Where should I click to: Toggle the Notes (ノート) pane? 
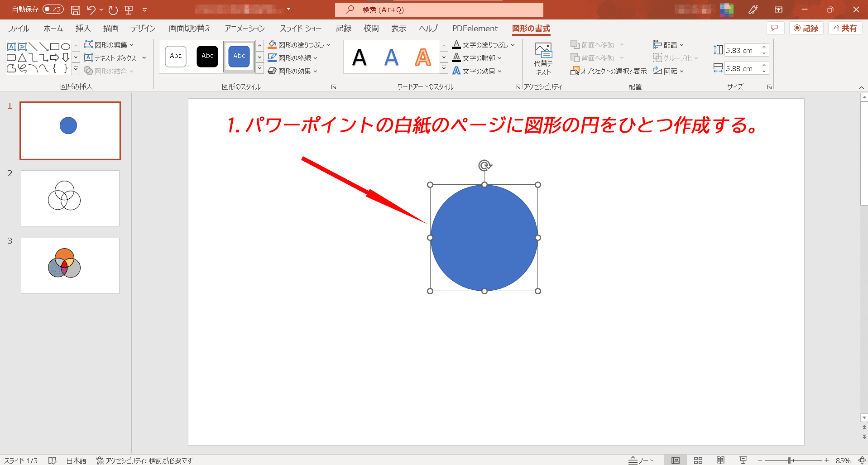point(641,460)
